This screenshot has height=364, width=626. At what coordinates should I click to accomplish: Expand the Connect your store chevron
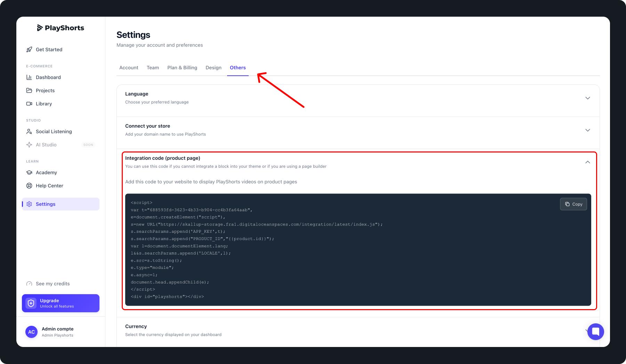588,130
